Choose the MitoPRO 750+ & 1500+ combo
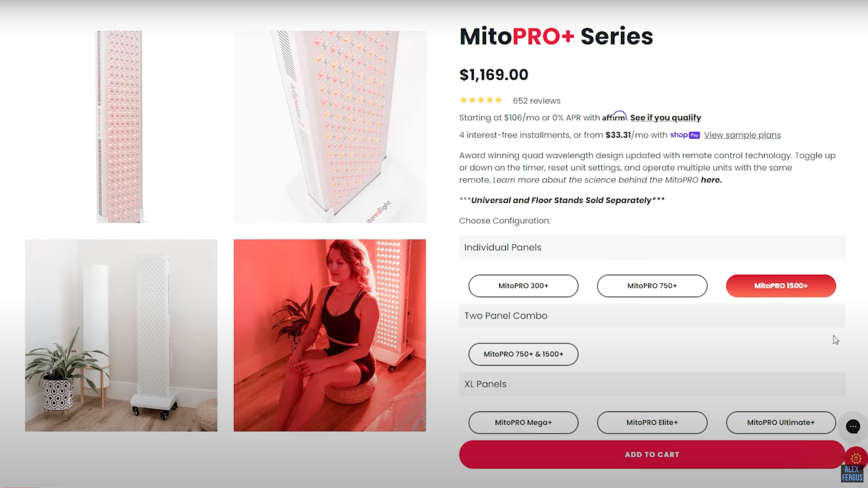This screenshot has width=868, height=488. pos(523,354)
